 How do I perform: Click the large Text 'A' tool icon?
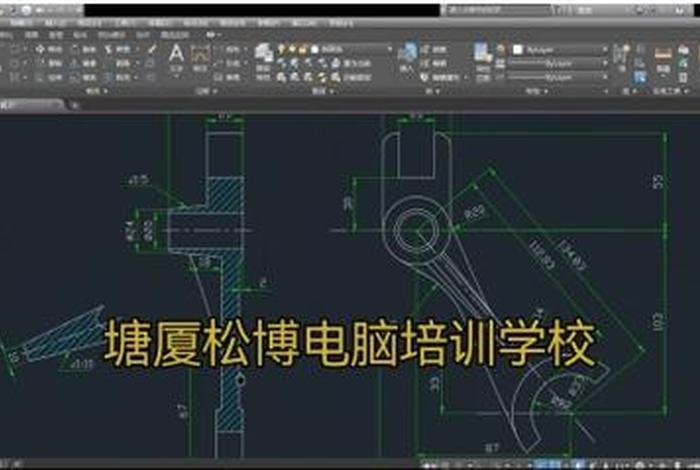(x=176, y=54)
